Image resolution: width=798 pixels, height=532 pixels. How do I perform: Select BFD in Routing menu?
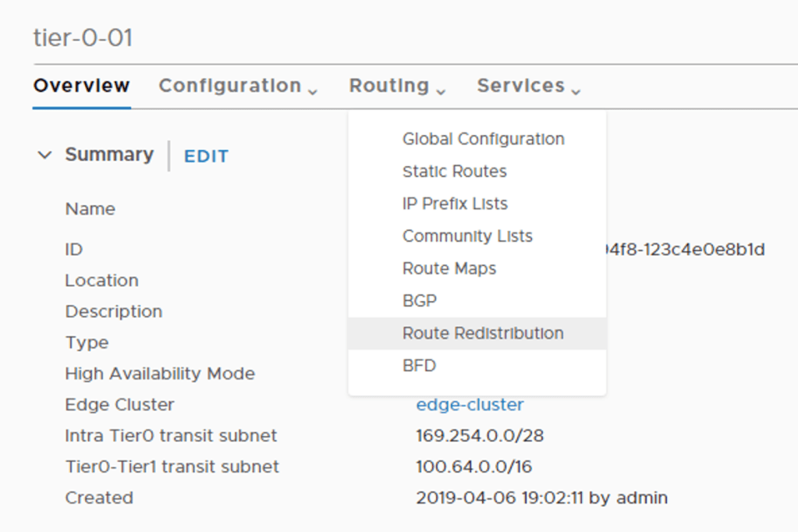coord(419,366)
